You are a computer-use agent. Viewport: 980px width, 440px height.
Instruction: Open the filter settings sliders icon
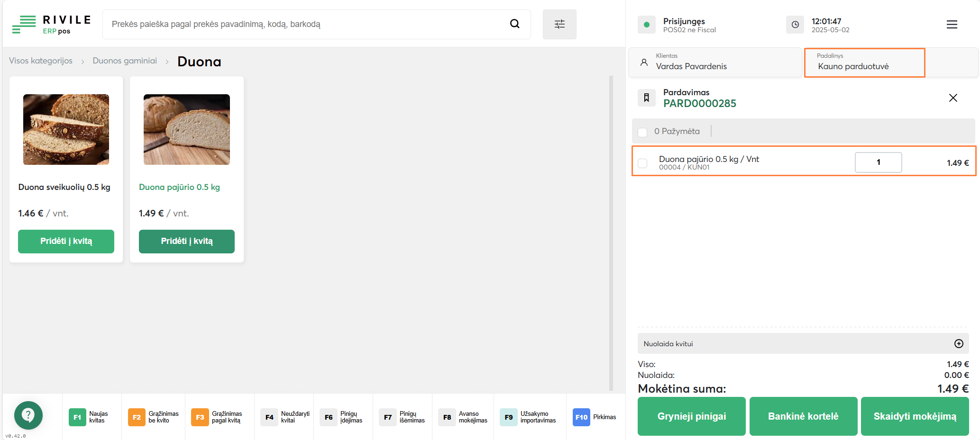(559, 24)
